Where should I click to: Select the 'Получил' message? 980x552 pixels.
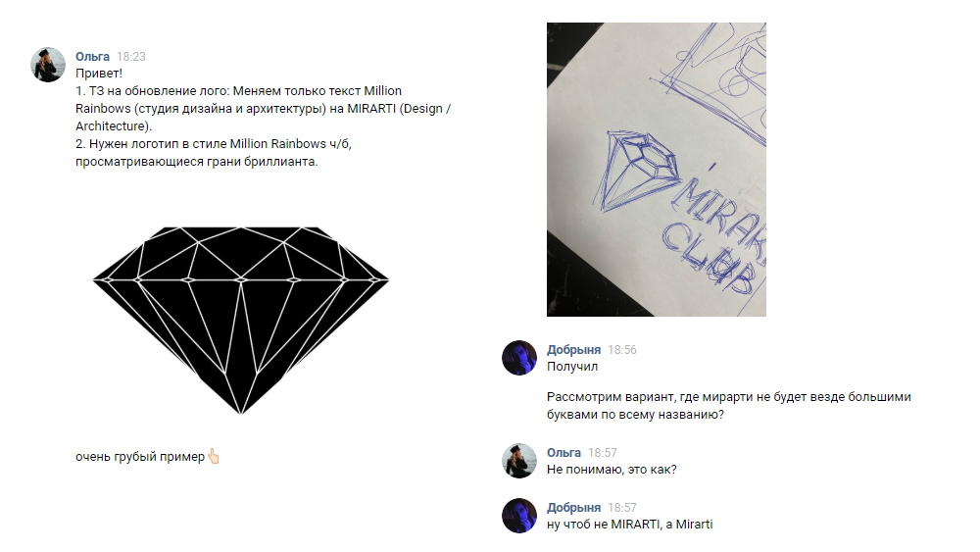(572, 367)
